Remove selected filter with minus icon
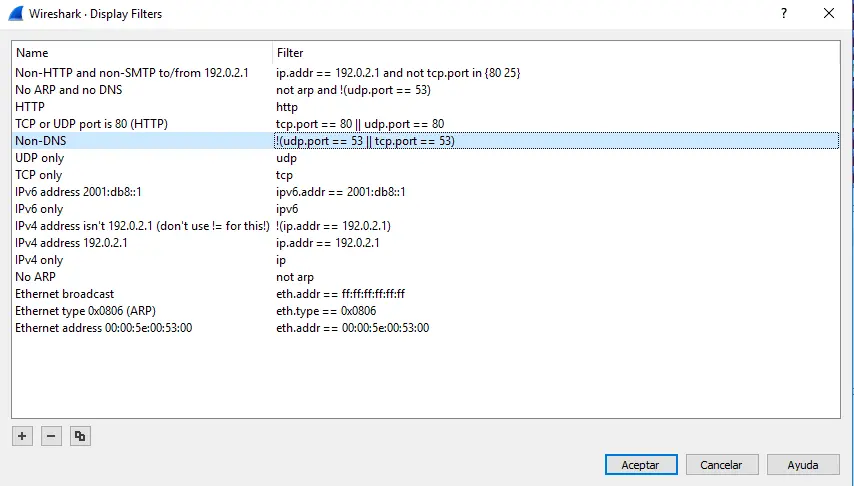 tap(51, 436)
